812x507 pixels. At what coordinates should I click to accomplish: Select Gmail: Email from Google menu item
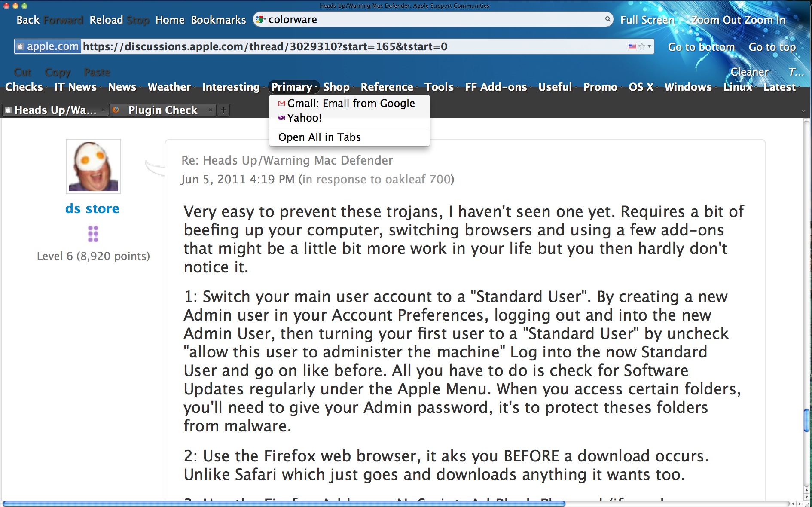(351, 104)
